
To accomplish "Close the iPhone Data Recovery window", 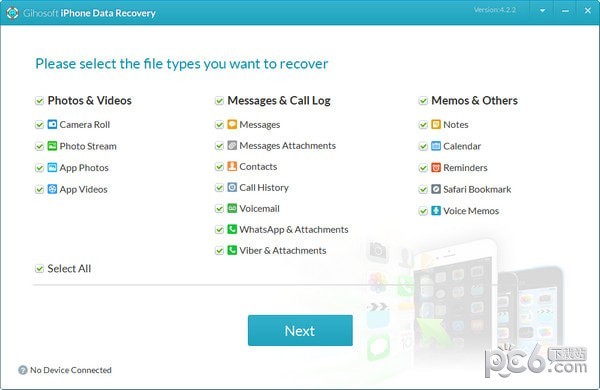I will tap(588, 11).
